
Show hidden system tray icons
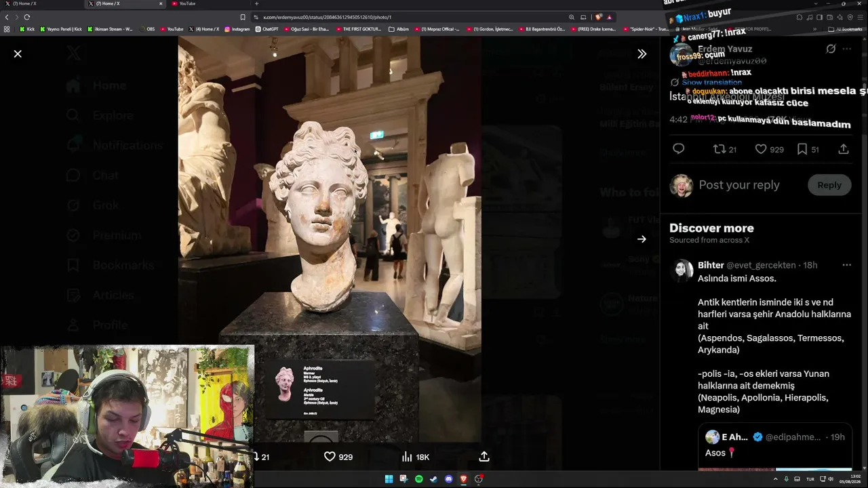[x=776, y=479]
